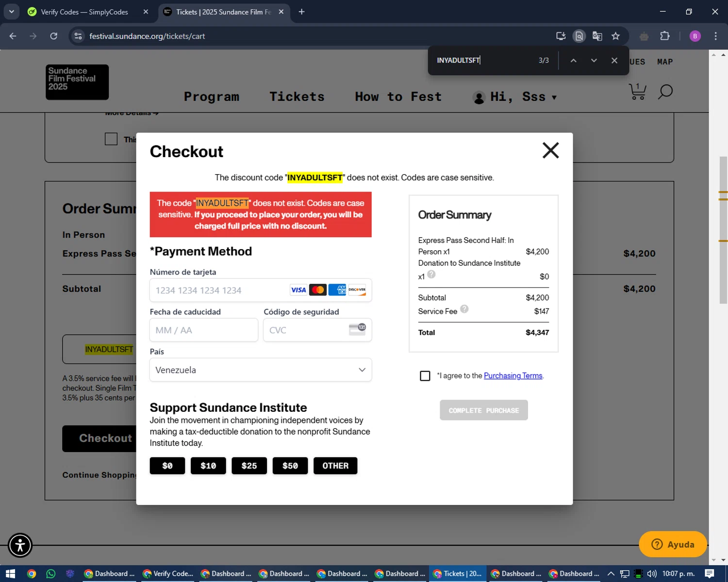Open the Purchasing Terms link
Image resolution: width=728 pixels, height=582 pixels.
(x=513, y=376)
